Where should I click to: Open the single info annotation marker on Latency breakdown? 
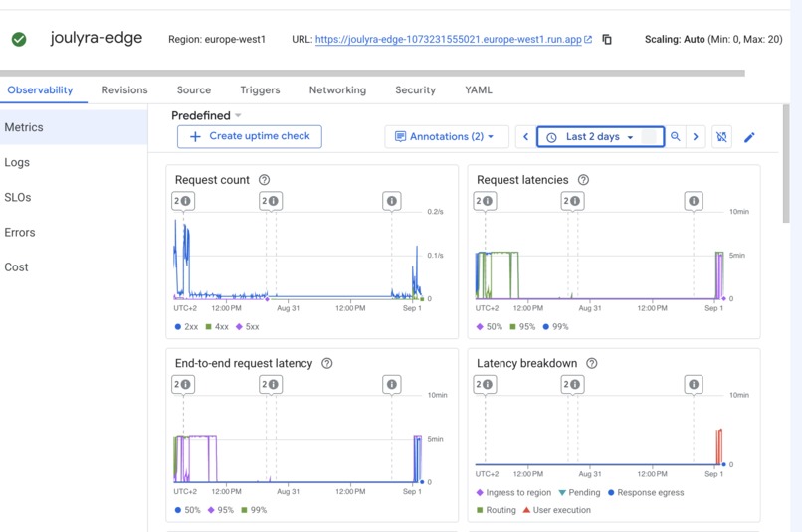(x=694, y=384)
